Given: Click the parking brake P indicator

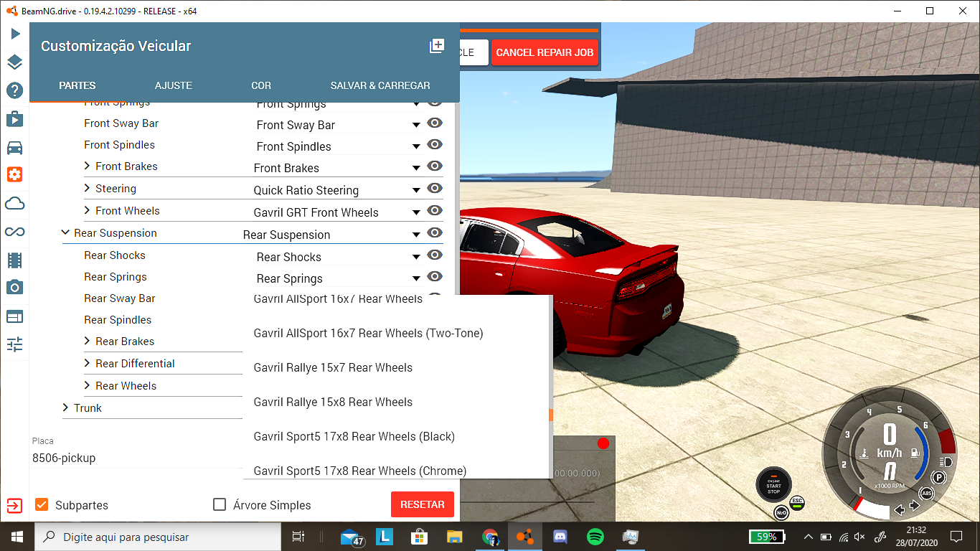Looking at the screenshot, I should point(938,477).
